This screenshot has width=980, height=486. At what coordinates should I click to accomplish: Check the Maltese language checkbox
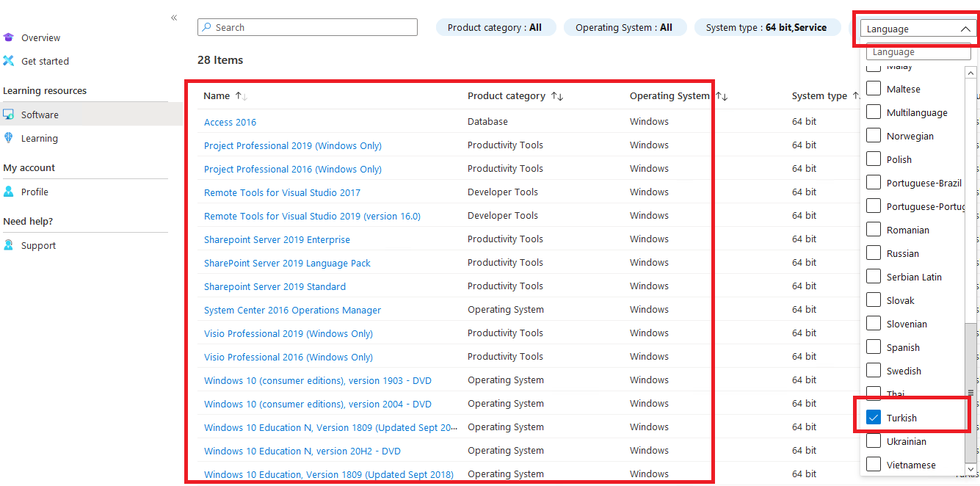pyautogui.click(x=874, y=89)
